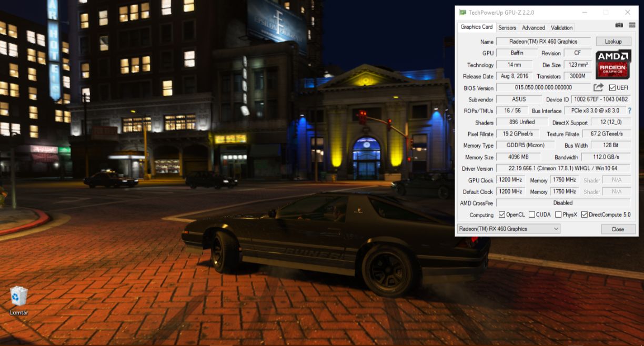Select the Lomtár recycle bin desktop icon
This screenshot has height=346, width=644.
[19, 301]
